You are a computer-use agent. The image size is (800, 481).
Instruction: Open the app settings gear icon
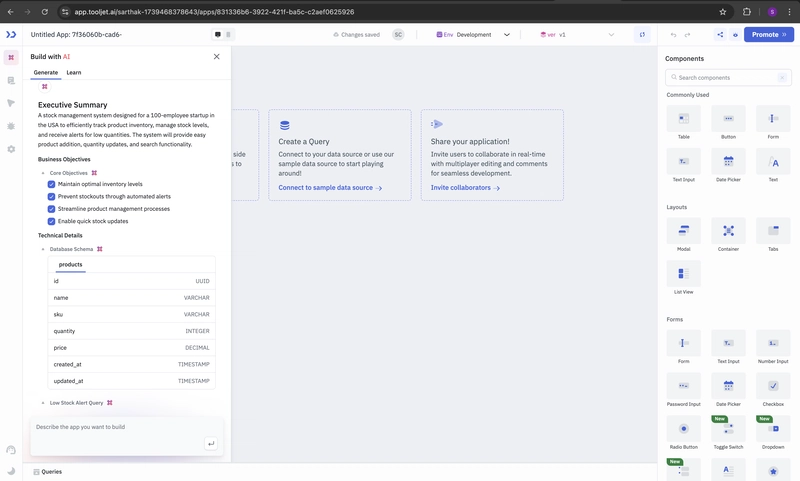[11, 149]
